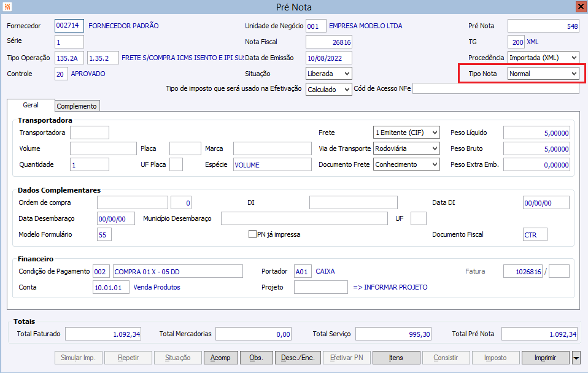Screen dimensions: 588x373
Task: Expand the Documento Frete dropdown
Action: (x=435, y=164)
